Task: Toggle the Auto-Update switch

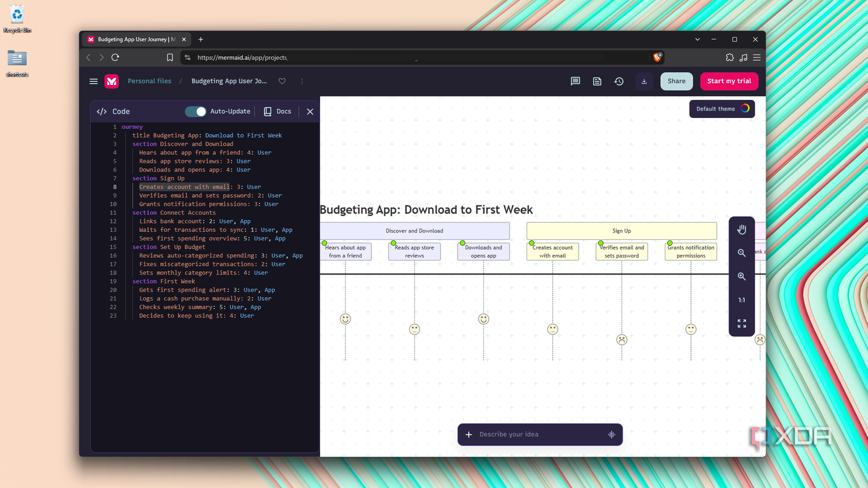Action: click(x=196, y=112)
